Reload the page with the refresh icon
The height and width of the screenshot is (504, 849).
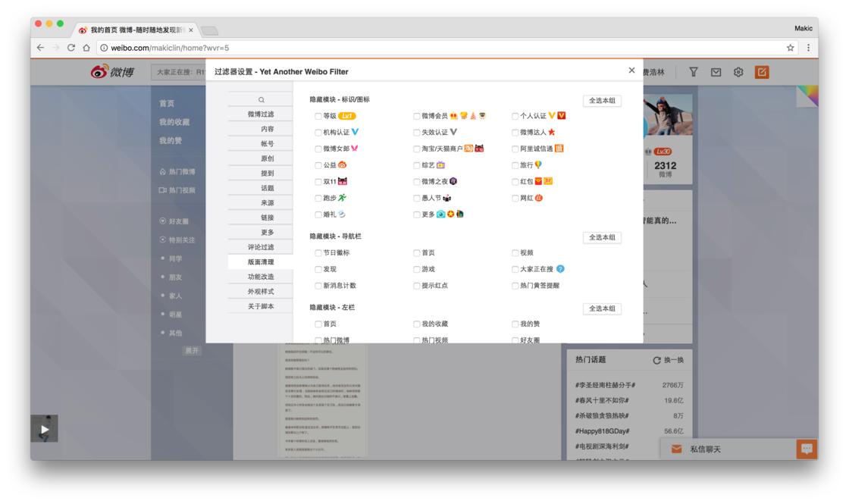(x=71, y=48)
